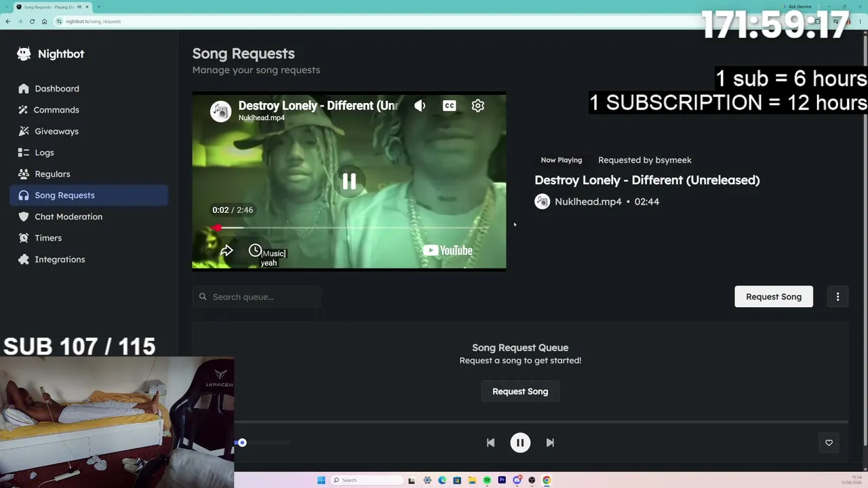Open the Windows Start menu
868x488 pixels.
pyautogui.click(x=321, y=481)
